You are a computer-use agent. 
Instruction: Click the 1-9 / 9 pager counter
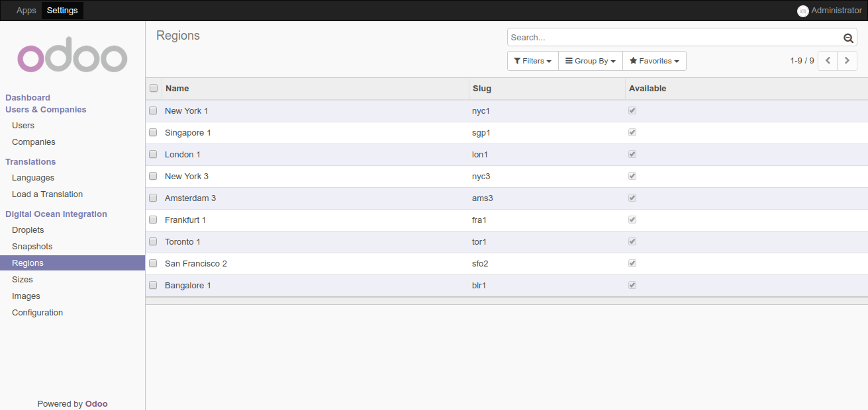coord(802,61)
